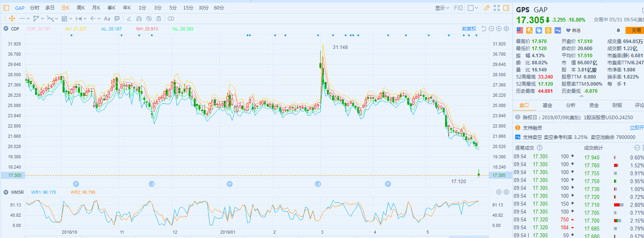Expand the WMSR indicator selector

pyautogui.click(x=6, y=192)
